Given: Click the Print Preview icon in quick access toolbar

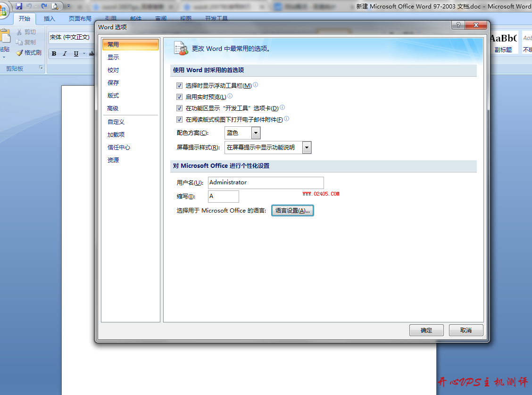Looking at the screenshot, I should [54, 6].
